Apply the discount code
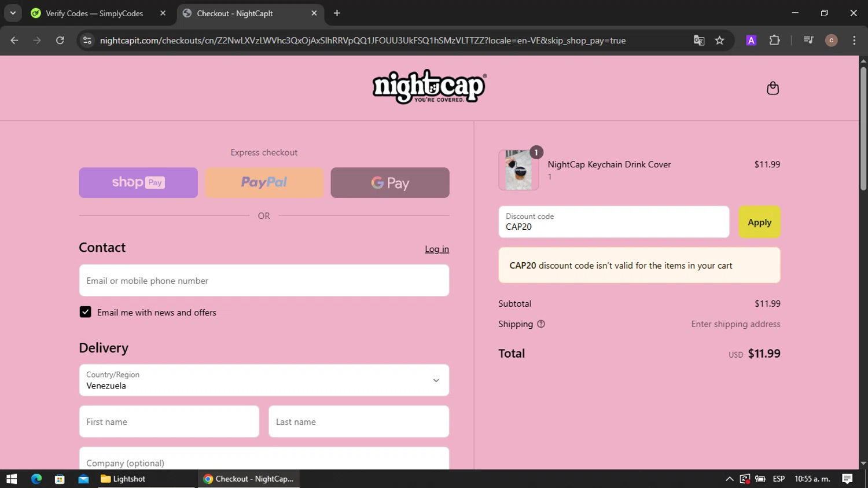Viewport: 868px width, 488px height. coord(759,222)
